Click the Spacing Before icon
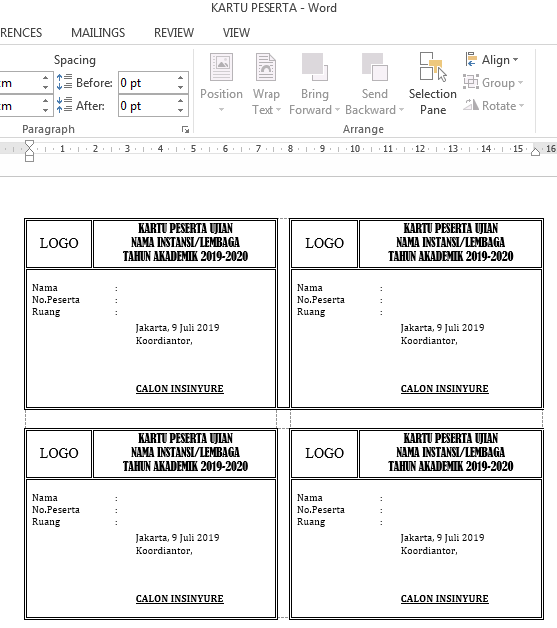 coord(64,82)
